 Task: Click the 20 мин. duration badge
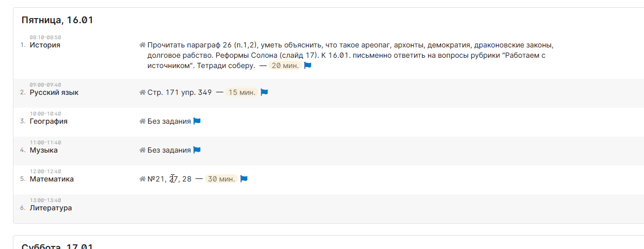click(x=285, y=65)
